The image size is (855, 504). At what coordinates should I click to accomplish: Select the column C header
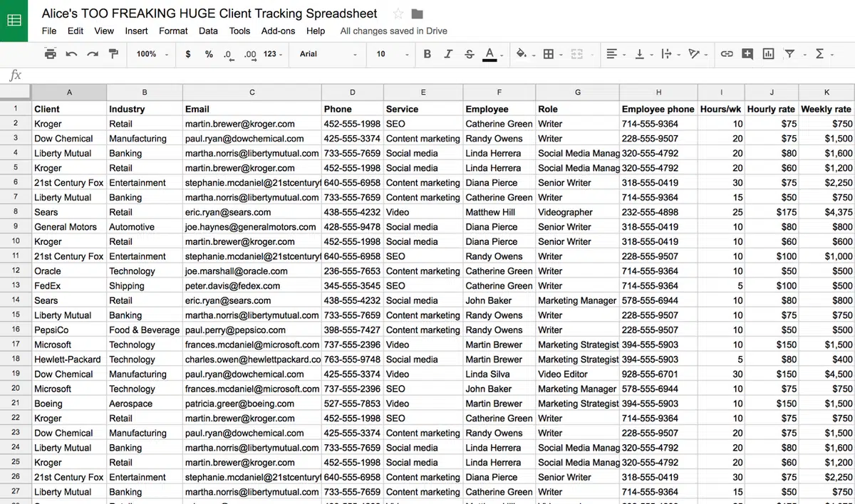[x=252, y=93]
